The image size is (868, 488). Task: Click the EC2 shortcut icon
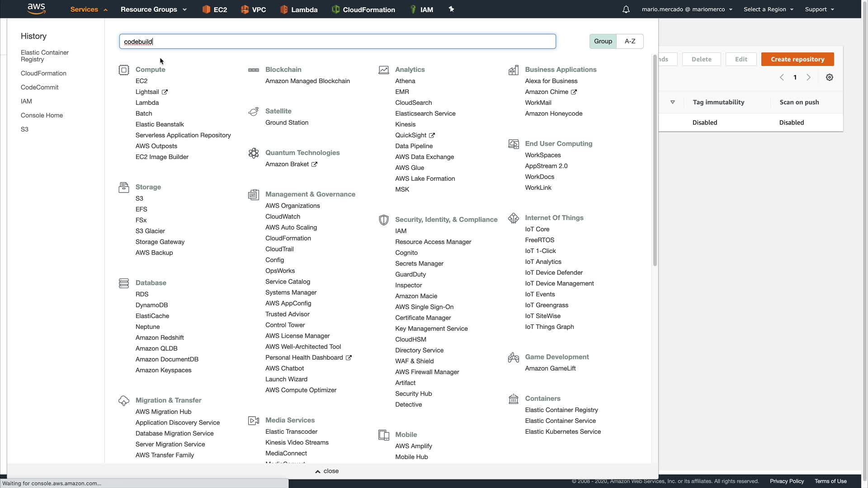206,9
